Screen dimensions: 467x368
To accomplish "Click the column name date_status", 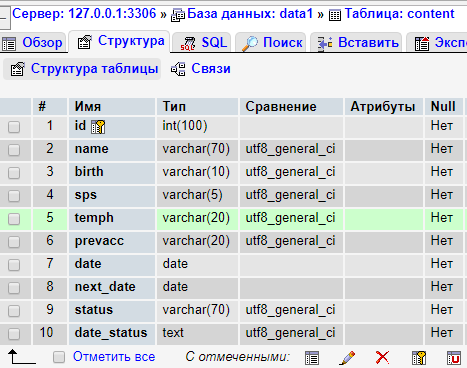I will coord(111,333).
